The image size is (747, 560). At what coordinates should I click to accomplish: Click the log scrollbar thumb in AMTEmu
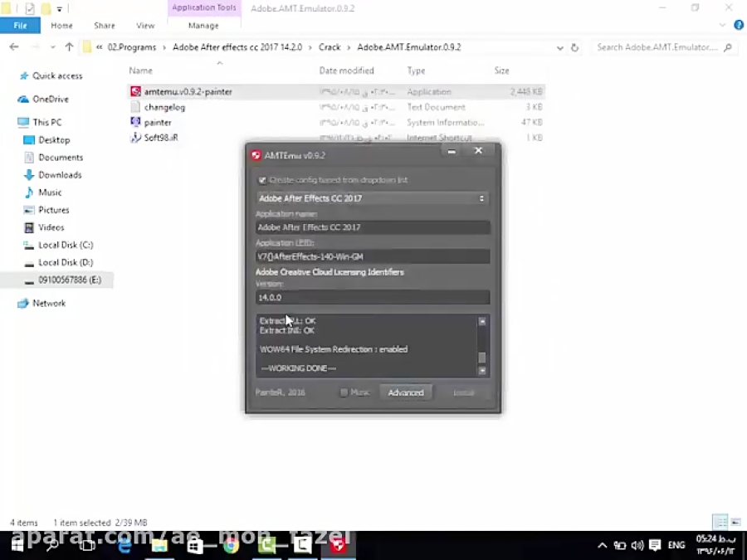coord(482,357)
